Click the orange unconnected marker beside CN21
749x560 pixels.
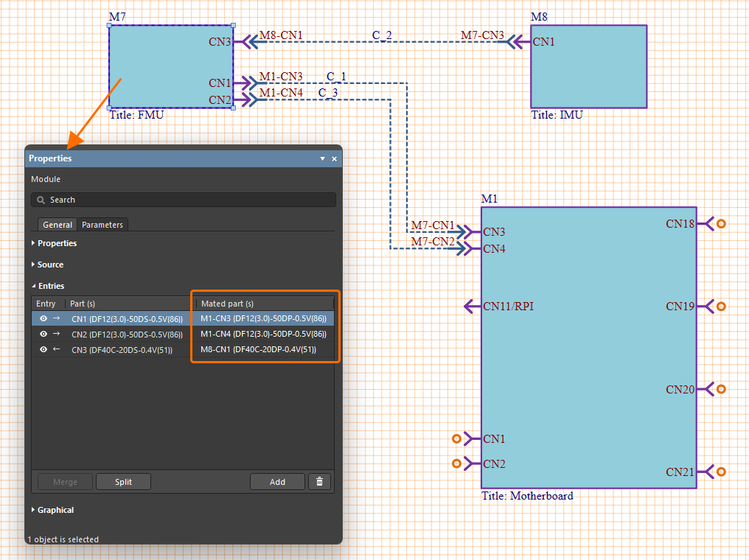(722, 472)
